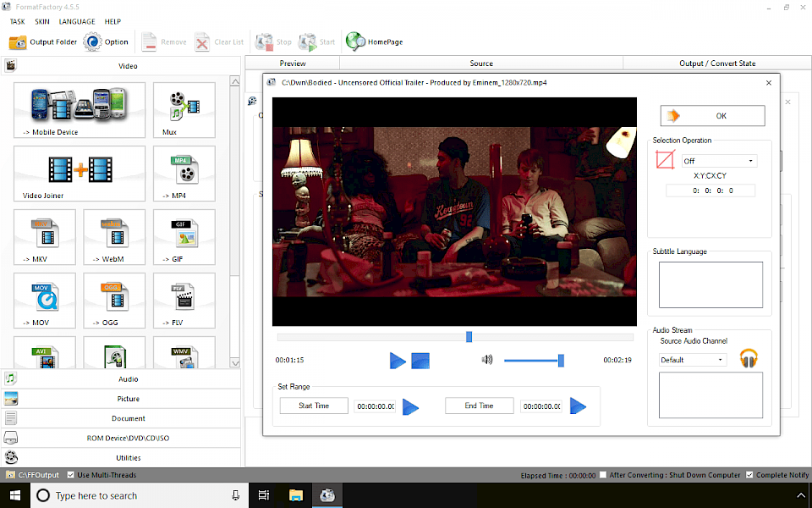Viewport: 812px width, 508px height.
Task: Open the Option settings icon
Action: tap(93, 42)
